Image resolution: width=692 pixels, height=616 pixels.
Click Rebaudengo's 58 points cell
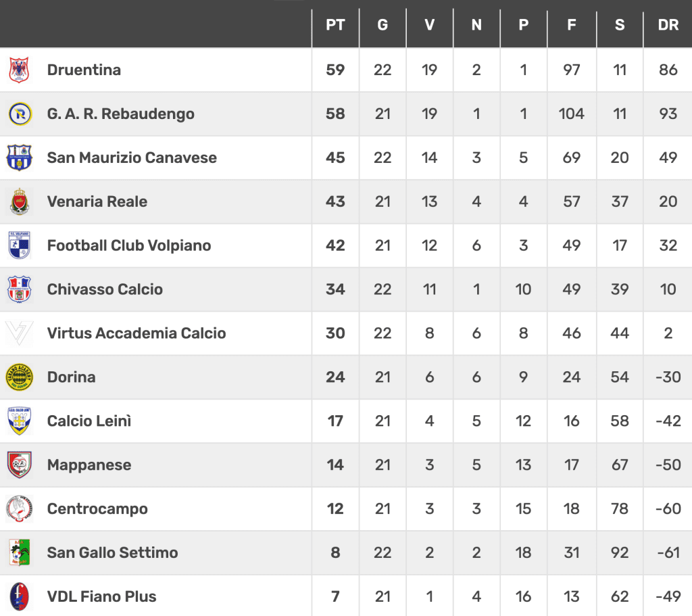click(x=335, y=114)
